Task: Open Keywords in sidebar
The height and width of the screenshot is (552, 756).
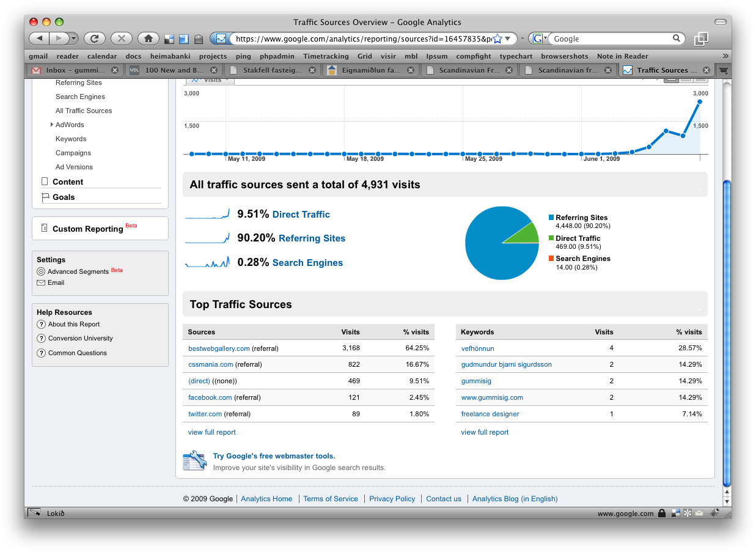Action: (71, 139)
